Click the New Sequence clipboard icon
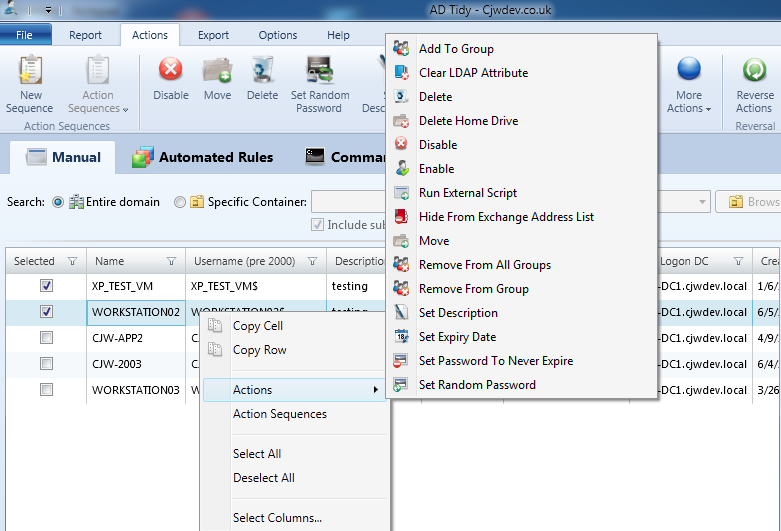The image size is (781, 531). [x=30, y=69]
